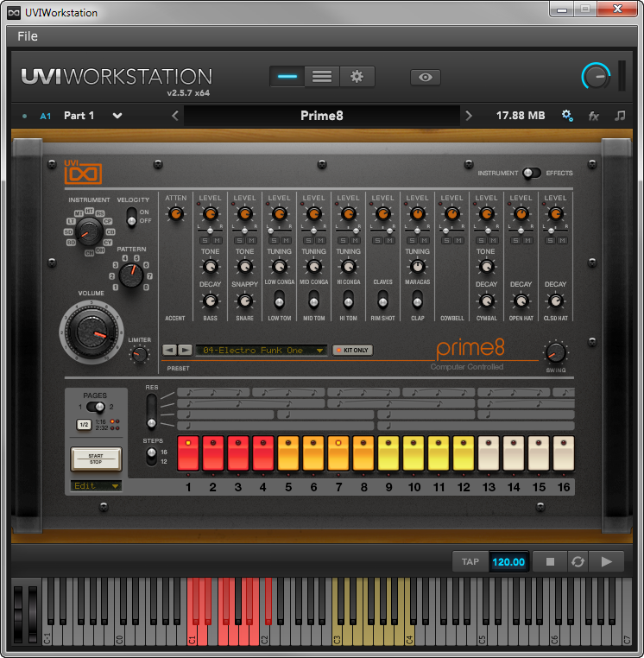Switch to single instrument view icon
Viewport: 644px width, 658px height.
(287, 77)
